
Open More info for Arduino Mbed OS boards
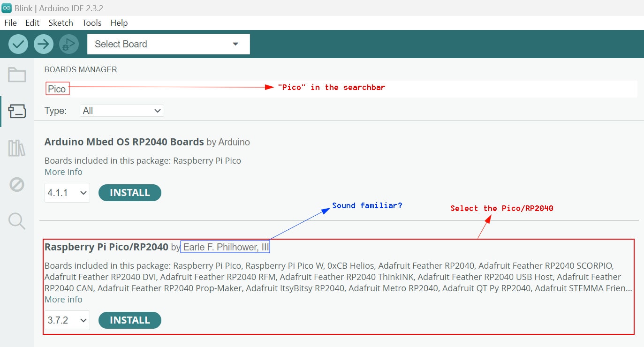(63, 172)
